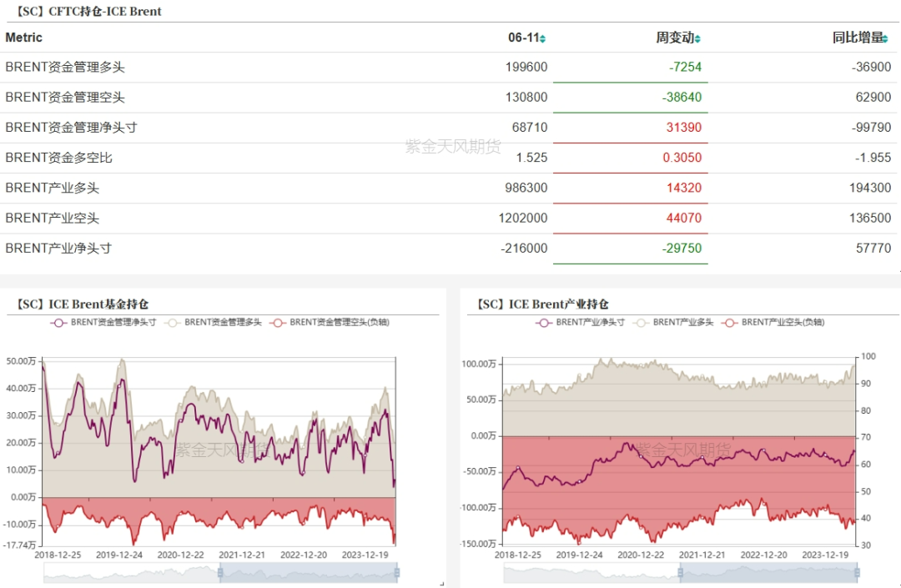Click BRENT资金管理空头(负轴) legend marker icon
The height and width of the screenshot is (588, 901).
click(277, 322)
